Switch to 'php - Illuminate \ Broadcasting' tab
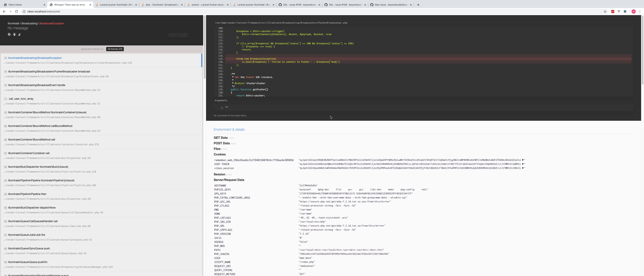644x276 pixels. click(x=162, y=5)
